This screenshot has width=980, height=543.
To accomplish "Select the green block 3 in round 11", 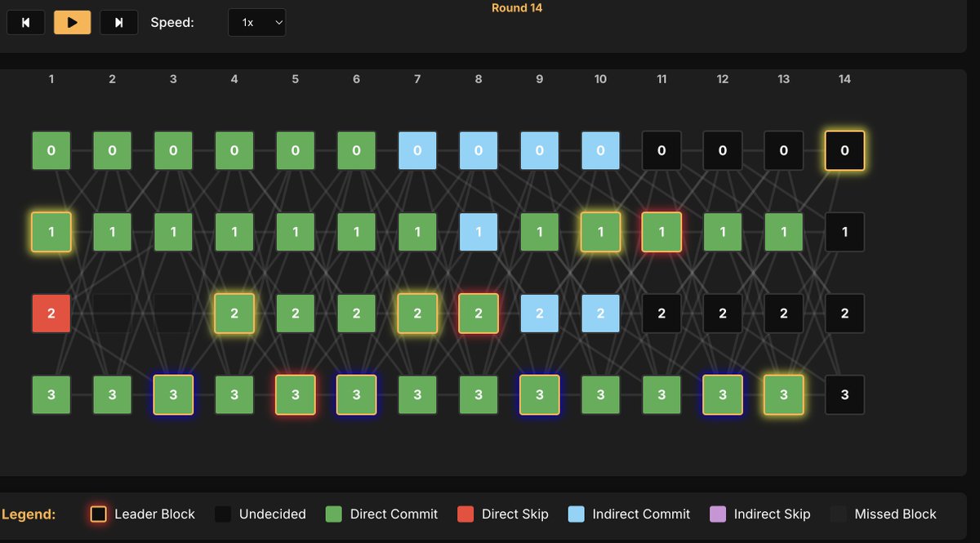I will pyautogui.click(x=661, y=395).
